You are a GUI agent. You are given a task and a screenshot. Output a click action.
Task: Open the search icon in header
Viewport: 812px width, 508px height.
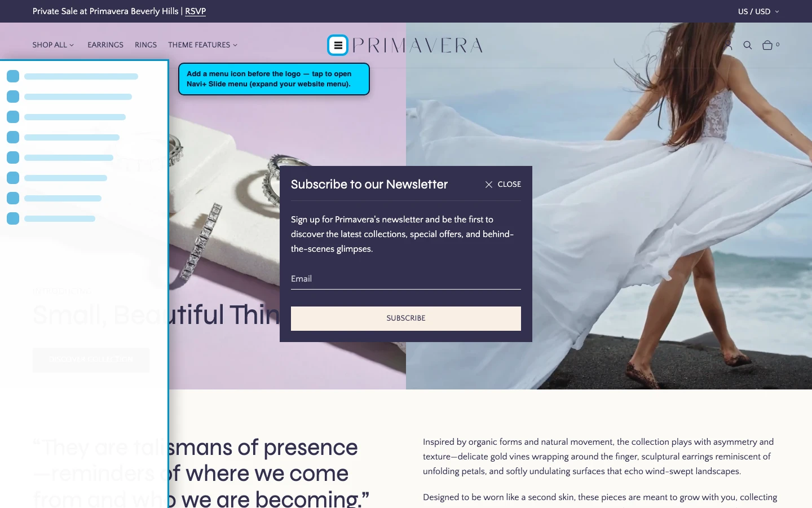(748, 45)
